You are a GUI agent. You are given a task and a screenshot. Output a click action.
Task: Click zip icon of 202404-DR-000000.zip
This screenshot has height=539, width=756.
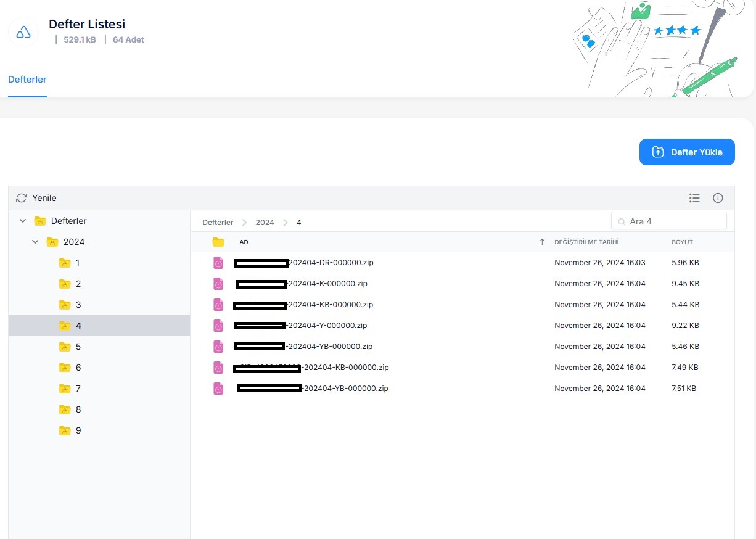(218, 263)
